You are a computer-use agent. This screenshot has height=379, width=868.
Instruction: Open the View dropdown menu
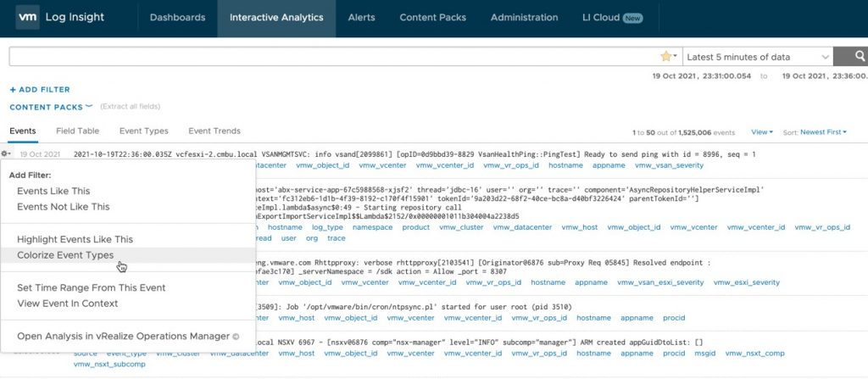[761, 132]
